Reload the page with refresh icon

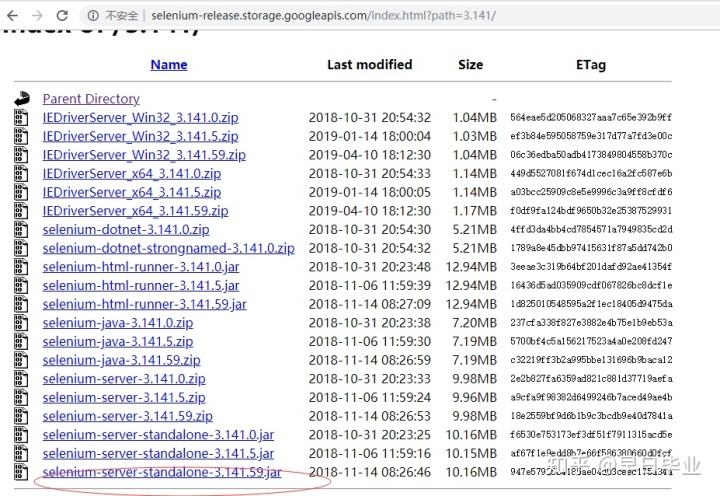(x=62, y=16)
